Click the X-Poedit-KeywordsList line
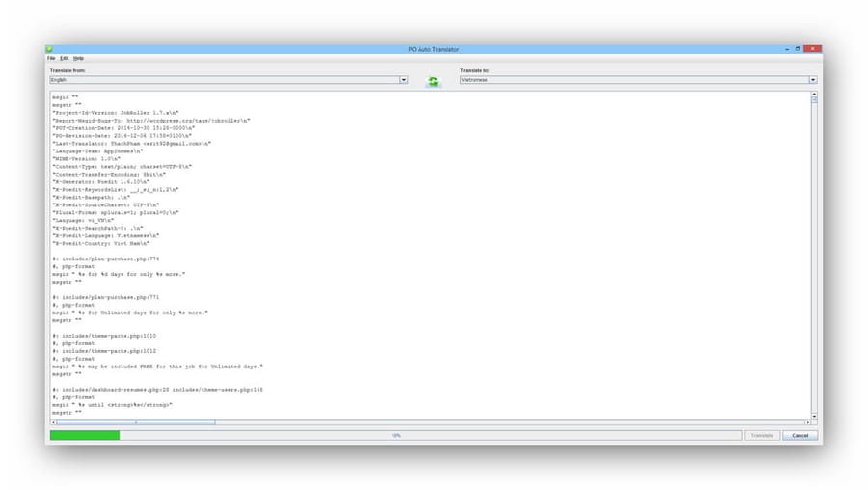The width and height of the screenshot is (868, 490). tap(115, 189)
